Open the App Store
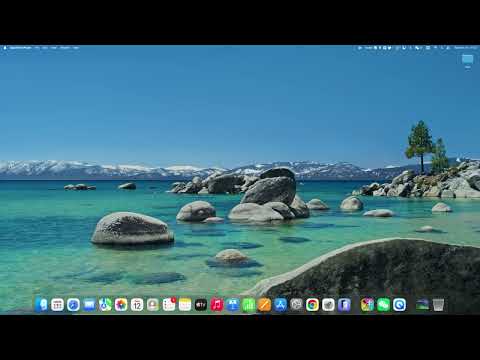 [x=281, y=305]
